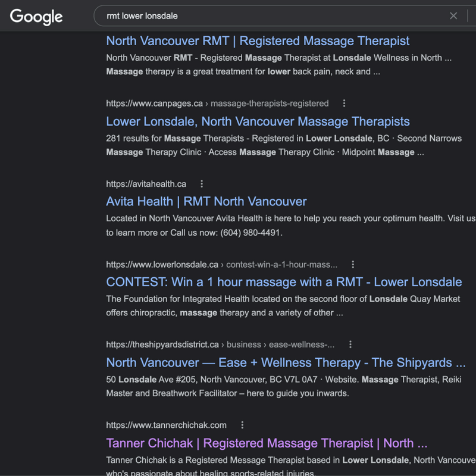Open 'North Vancouver RMT | Registered Massage Therapist' link

(x=258, y=41)
